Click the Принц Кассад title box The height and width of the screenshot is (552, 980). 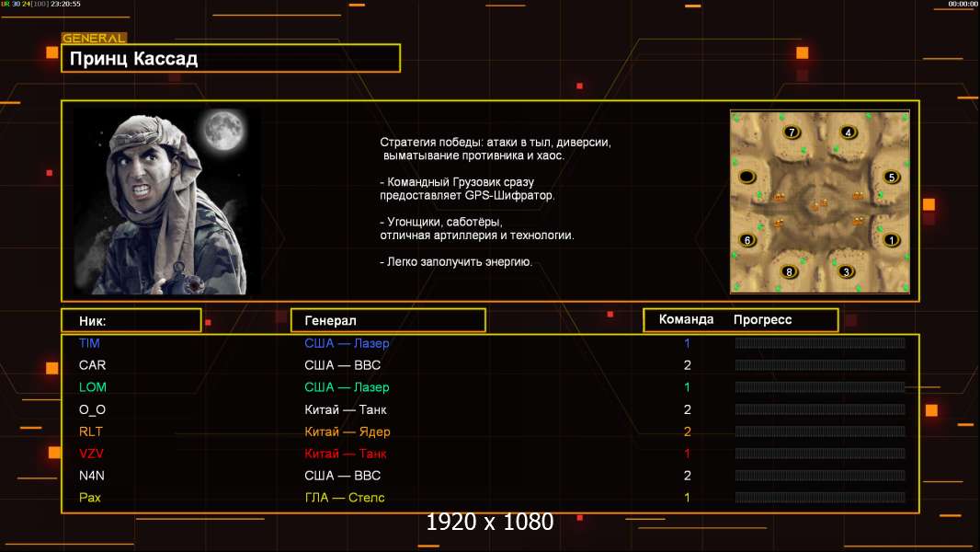click(231, 58)
